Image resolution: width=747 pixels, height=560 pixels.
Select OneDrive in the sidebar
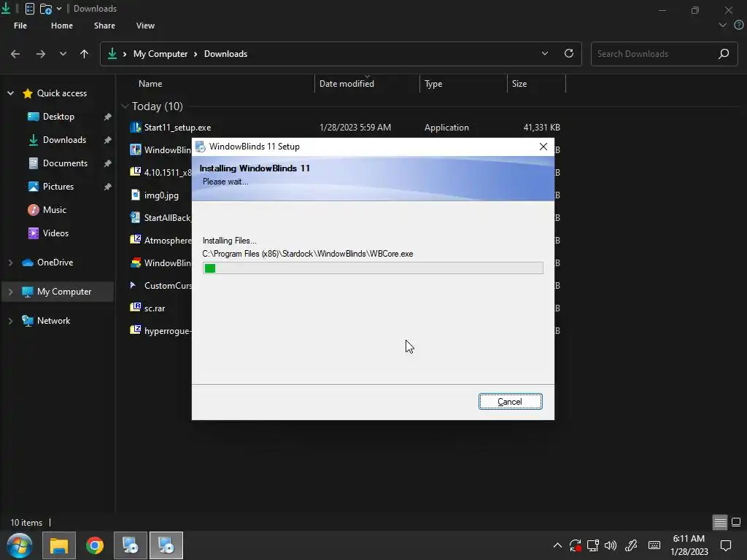tap(55, 262)
